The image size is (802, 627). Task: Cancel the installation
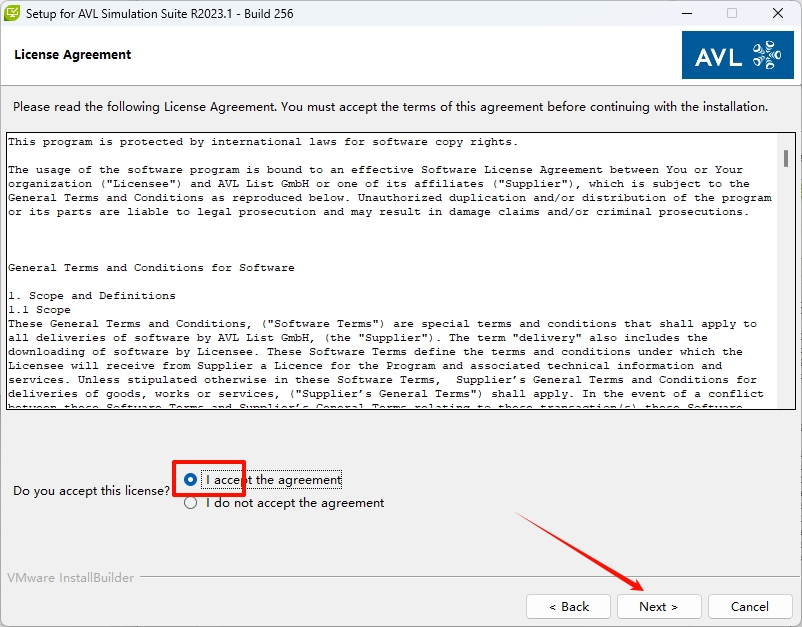749,606
